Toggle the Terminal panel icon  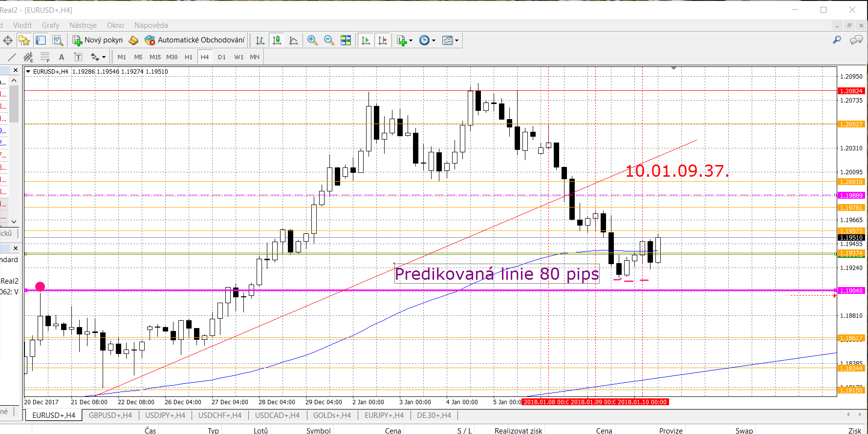(41, 41)
